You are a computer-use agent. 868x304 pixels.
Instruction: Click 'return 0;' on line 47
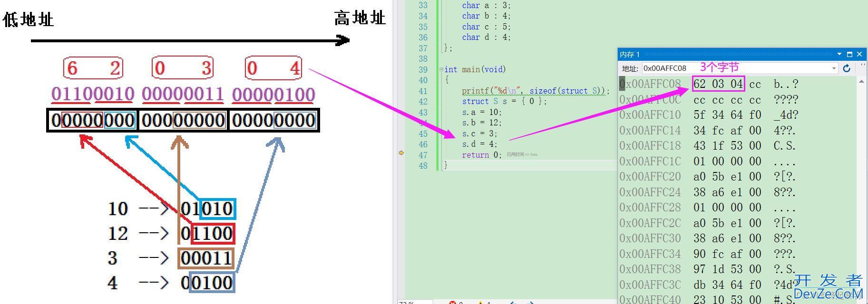481,155
